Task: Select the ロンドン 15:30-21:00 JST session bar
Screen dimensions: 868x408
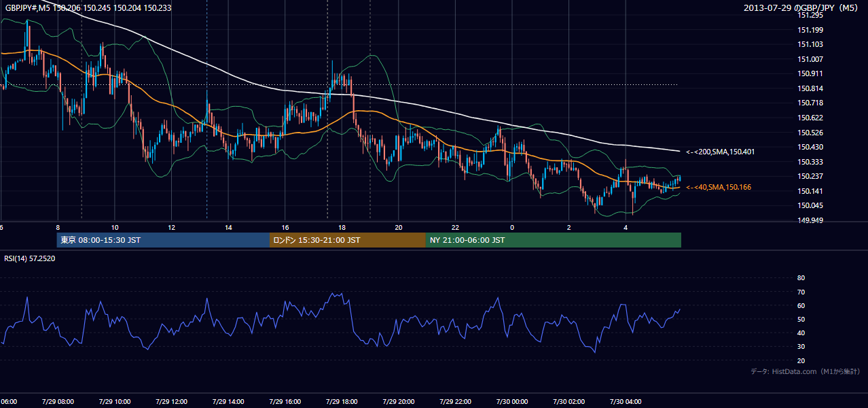Action: 348,240
